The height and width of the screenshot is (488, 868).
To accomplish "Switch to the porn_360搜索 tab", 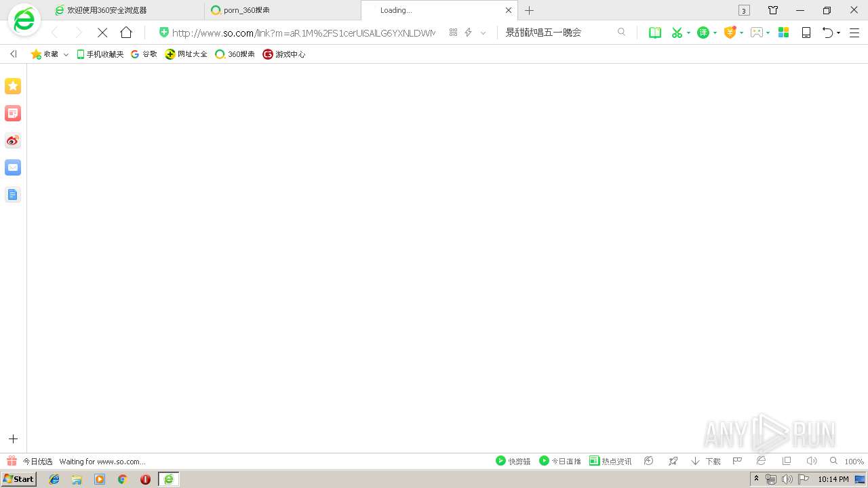I will (x=283, y=10).
